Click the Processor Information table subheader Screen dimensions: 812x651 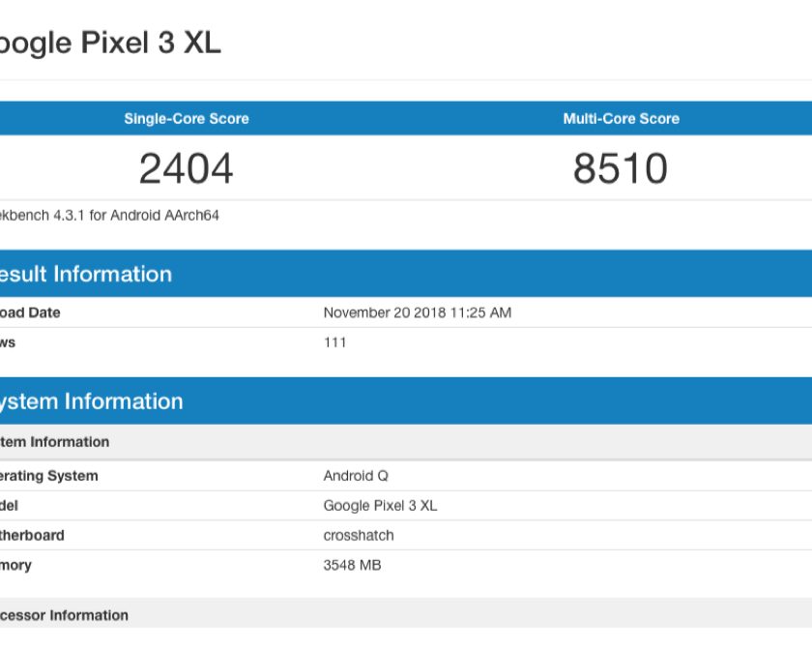coord(64,615)
